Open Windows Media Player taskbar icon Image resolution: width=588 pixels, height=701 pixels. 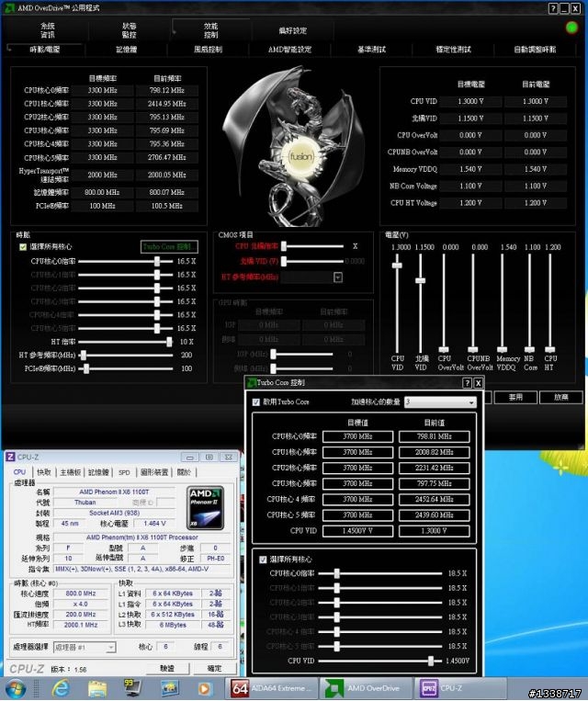pos(205,689)
